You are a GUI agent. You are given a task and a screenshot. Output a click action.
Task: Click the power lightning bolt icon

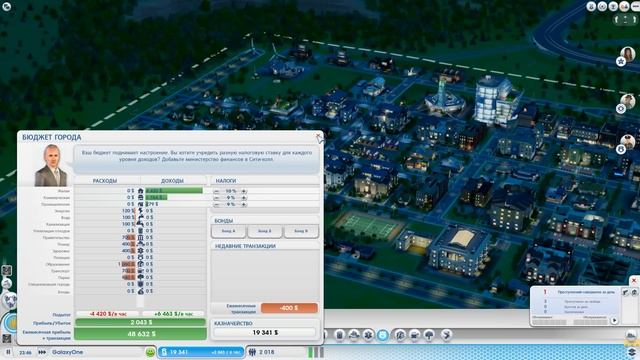[140, 211]
